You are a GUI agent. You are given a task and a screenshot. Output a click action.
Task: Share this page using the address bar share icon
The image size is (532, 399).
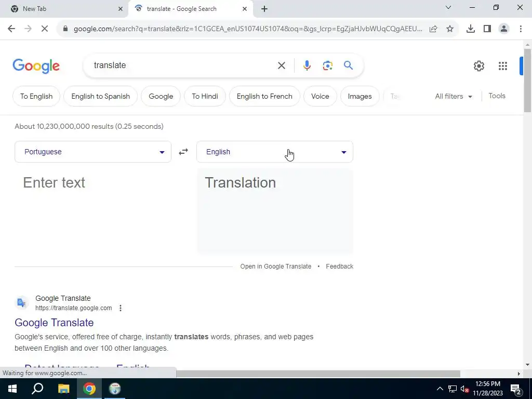pyautogui.click(x=433, y=29)
